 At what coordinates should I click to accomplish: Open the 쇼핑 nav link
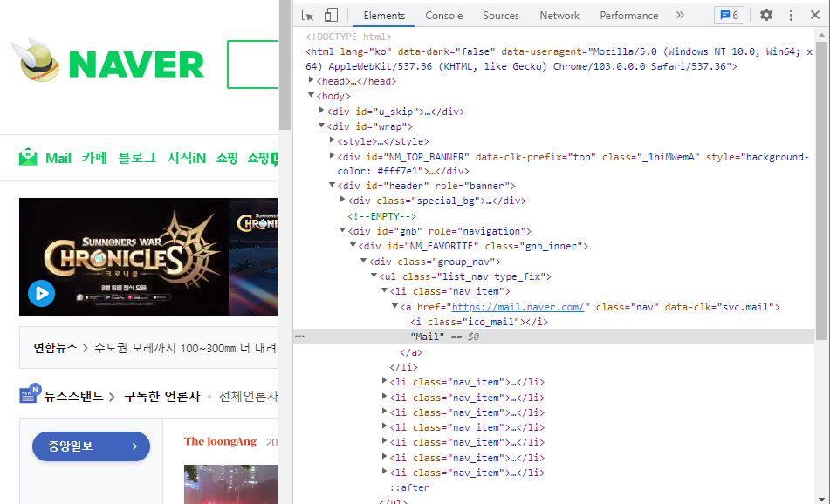point(227,158)
